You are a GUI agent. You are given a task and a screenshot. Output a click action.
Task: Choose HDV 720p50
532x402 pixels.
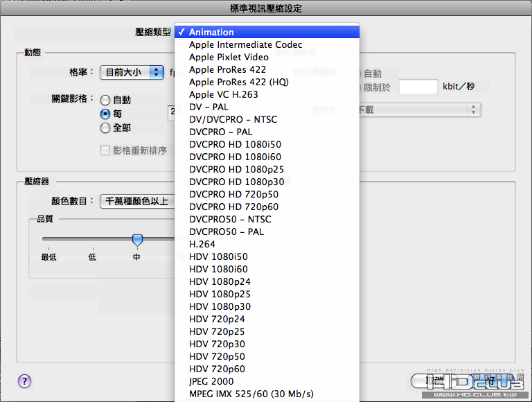[267, 356]
